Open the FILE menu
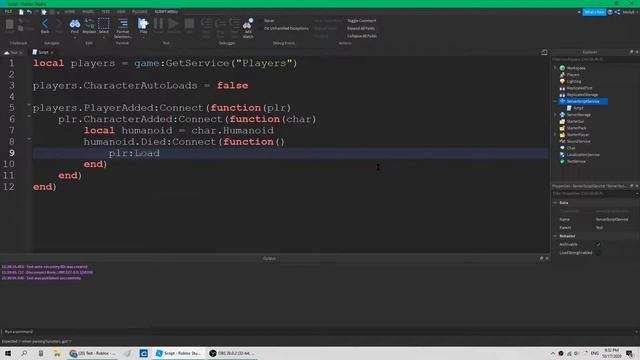This screenshot has width=640, height=360. [8, 12]
